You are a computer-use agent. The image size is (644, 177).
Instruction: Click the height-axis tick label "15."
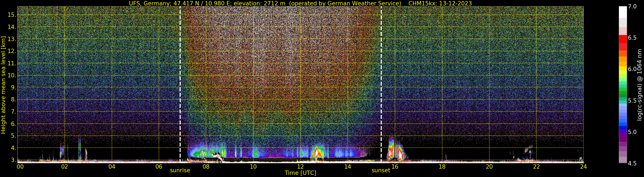click(12, 15)
